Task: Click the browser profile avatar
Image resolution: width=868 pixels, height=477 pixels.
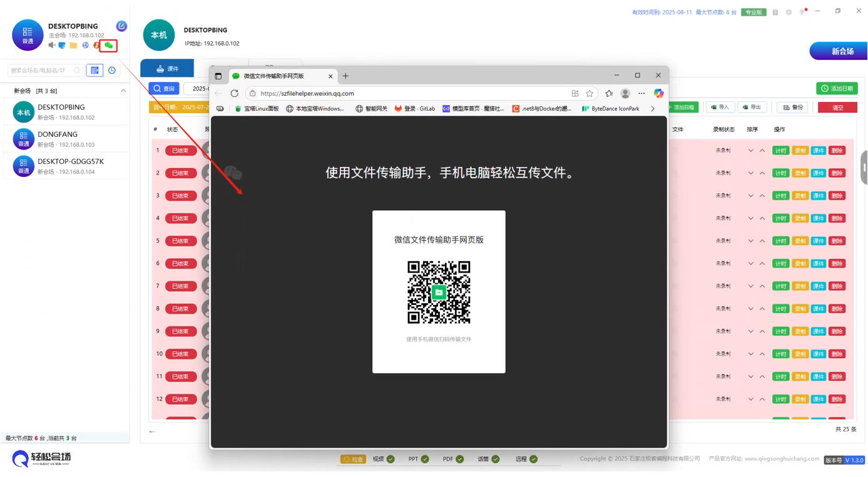Action: click(625, 93)
